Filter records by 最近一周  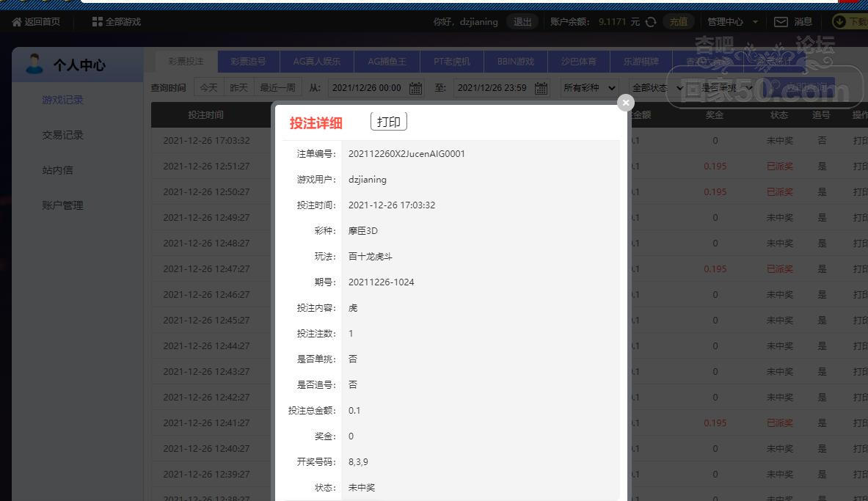tap(277, 87)
